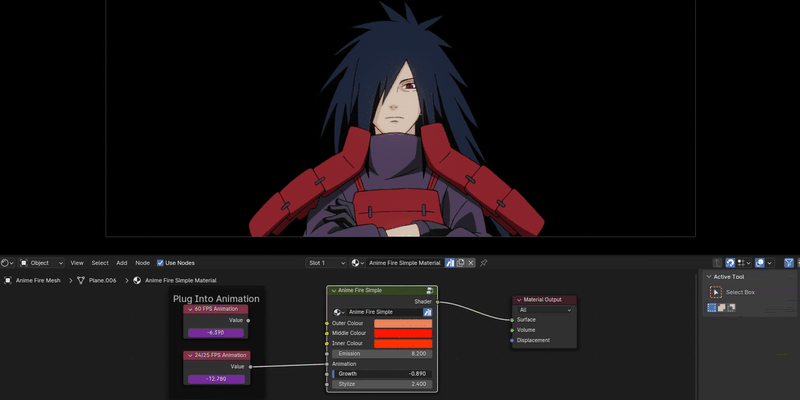Collapse the Active Tool panel
This screenshot has width=800, height=400.
[x=709, y=277]
